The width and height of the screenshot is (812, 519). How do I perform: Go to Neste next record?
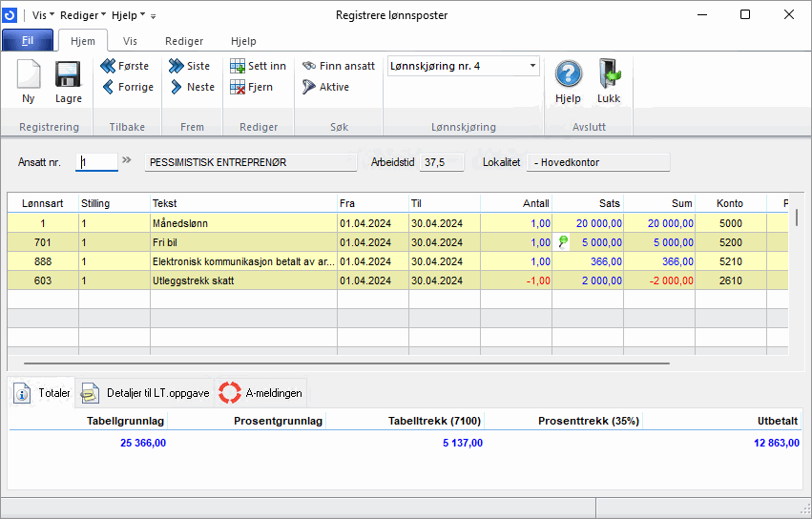coord(192,87)
